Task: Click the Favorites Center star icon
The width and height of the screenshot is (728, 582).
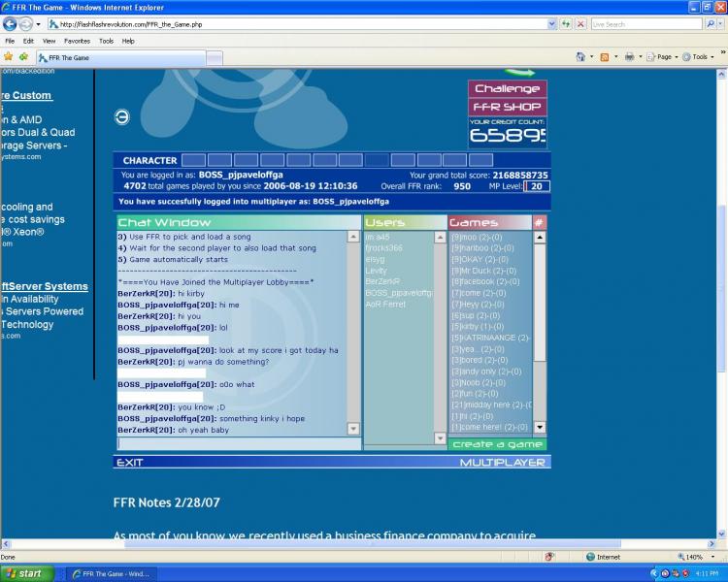Action: 9,57
